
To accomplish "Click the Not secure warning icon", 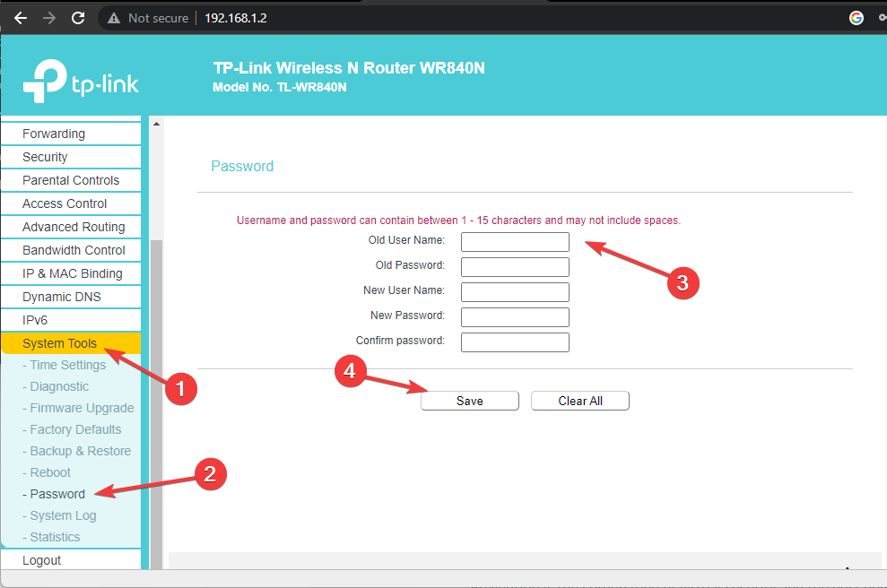I will [114, 18].
